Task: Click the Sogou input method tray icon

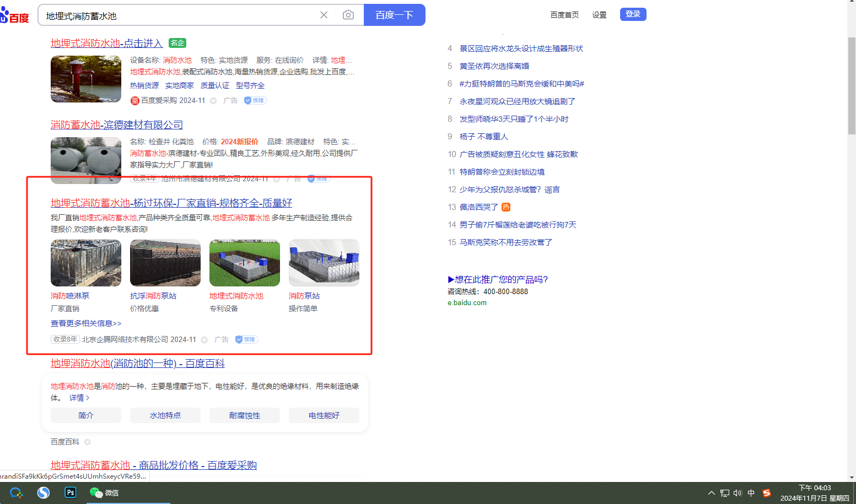Action: pyautogui.click(x=766, y=493)
